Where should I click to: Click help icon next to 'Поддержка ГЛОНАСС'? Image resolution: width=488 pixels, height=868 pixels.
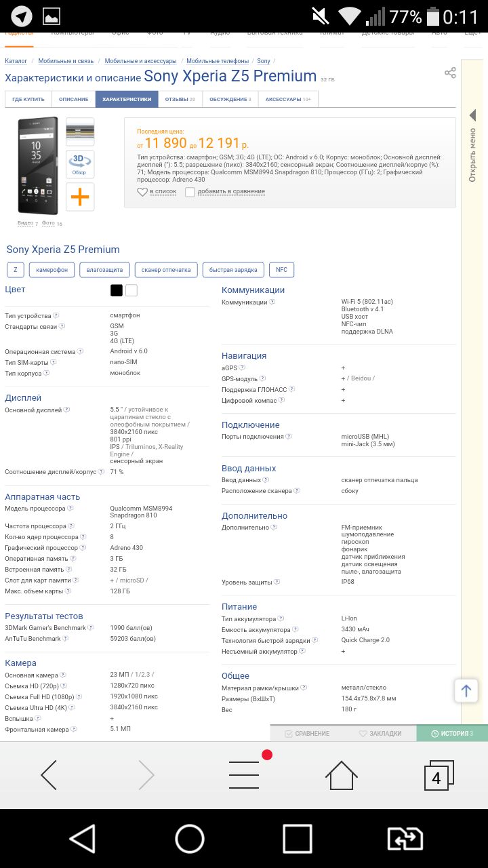[292, 389]
